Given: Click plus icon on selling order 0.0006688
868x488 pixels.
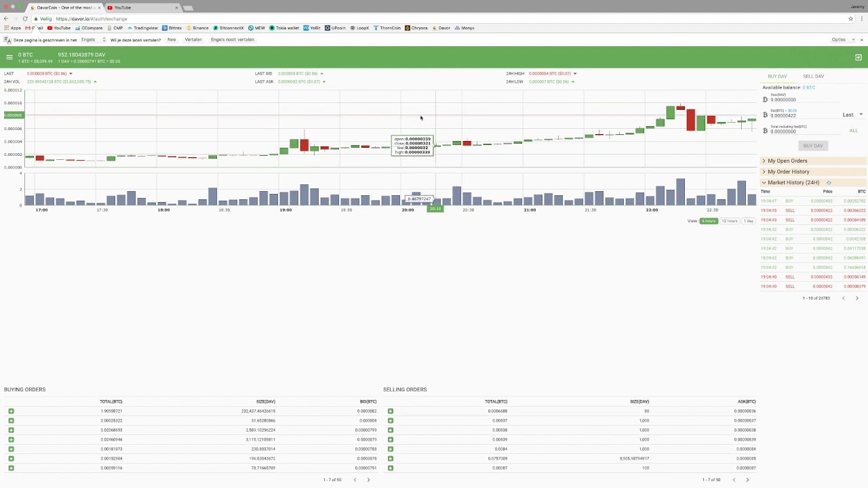Looking at the screenshot, I should 390,411.
